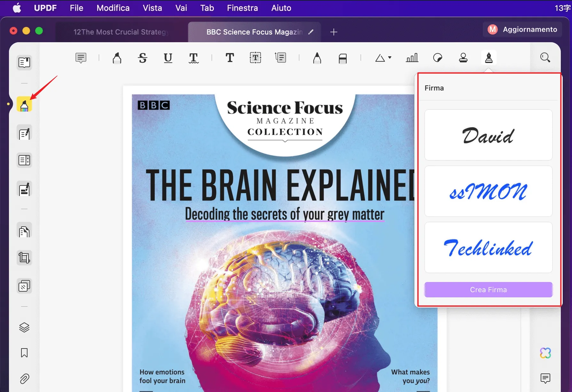Screen dimensions: 572x392
Task: Open the Reader mode sidebar icon
Action: point(24,62)
